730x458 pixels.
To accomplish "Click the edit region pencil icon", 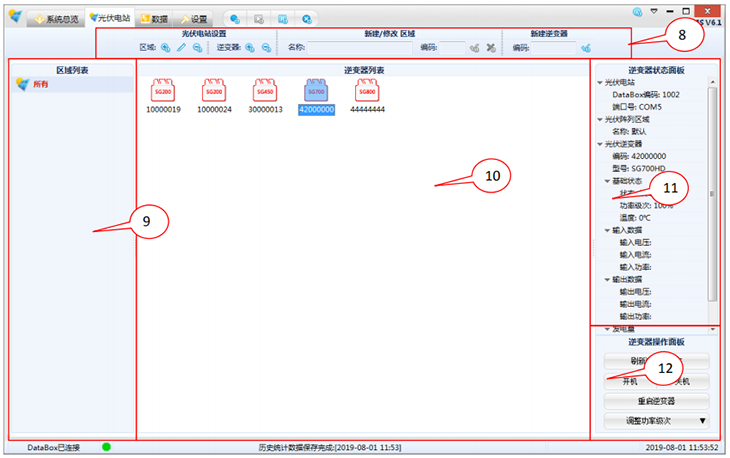I will point(182,47).
